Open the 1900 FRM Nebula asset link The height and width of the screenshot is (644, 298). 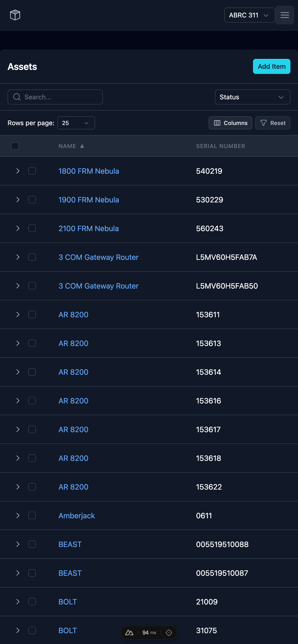tap(89, 200)
